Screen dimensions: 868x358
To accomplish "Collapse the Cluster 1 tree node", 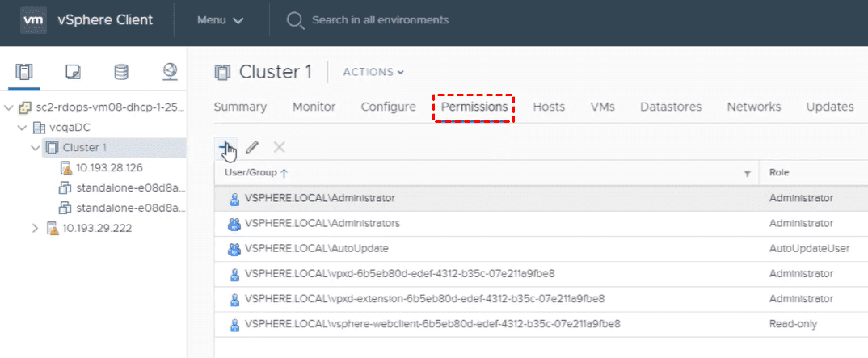I will pyautogui.click(x=35, y=148).
